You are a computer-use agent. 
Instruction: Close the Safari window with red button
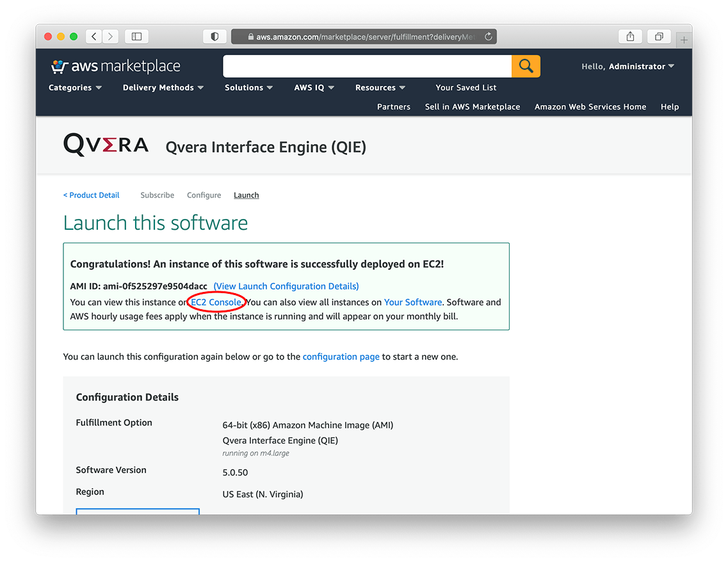[48, 36]
